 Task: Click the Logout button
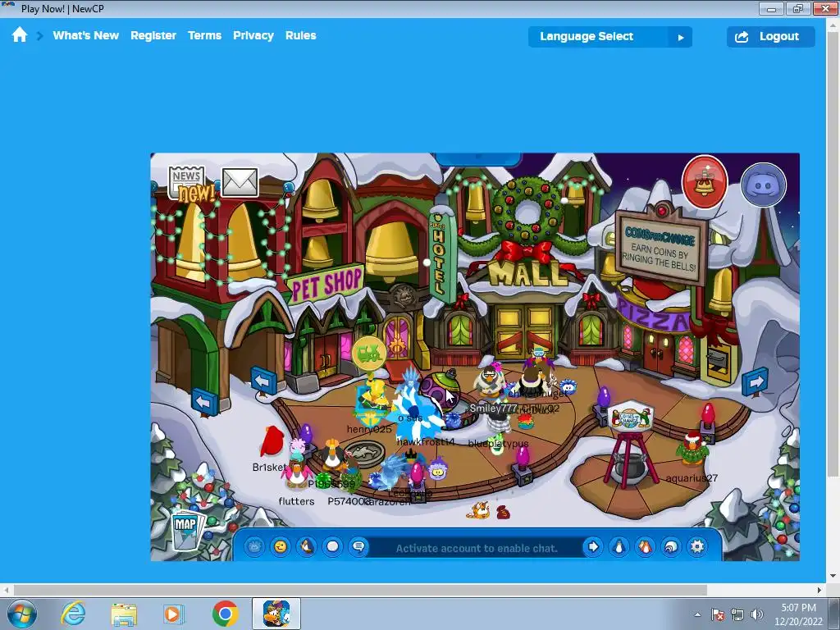[771, 36]
